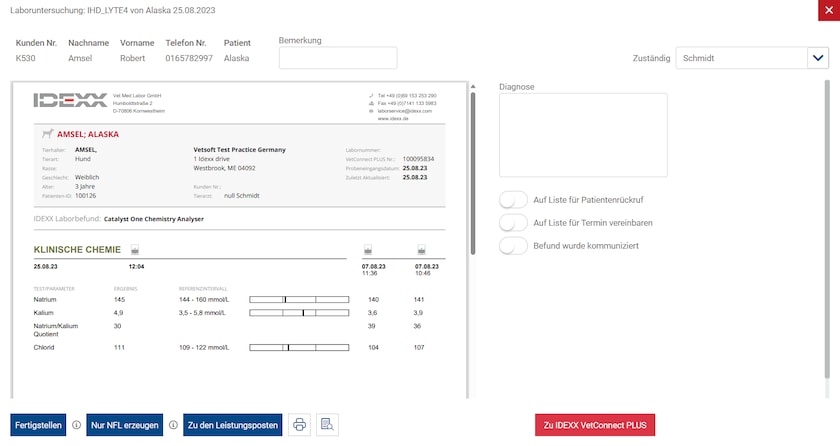Screen dimensions: 840x446
Task: Click the Natrium/Kalium Quotient row label
Action: point(56,330)
